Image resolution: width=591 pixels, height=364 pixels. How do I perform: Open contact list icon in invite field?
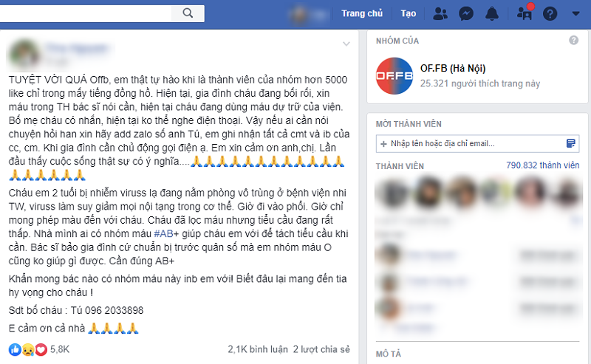pos(571,143)
